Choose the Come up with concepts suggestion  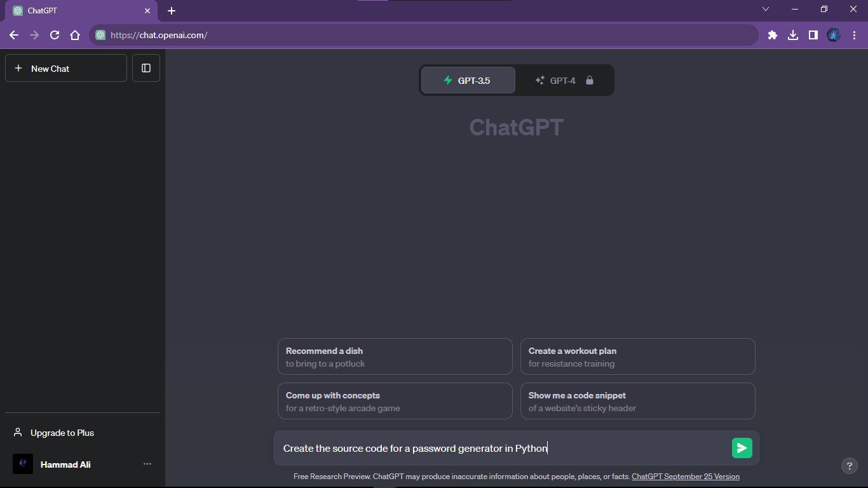pos(395,401)
